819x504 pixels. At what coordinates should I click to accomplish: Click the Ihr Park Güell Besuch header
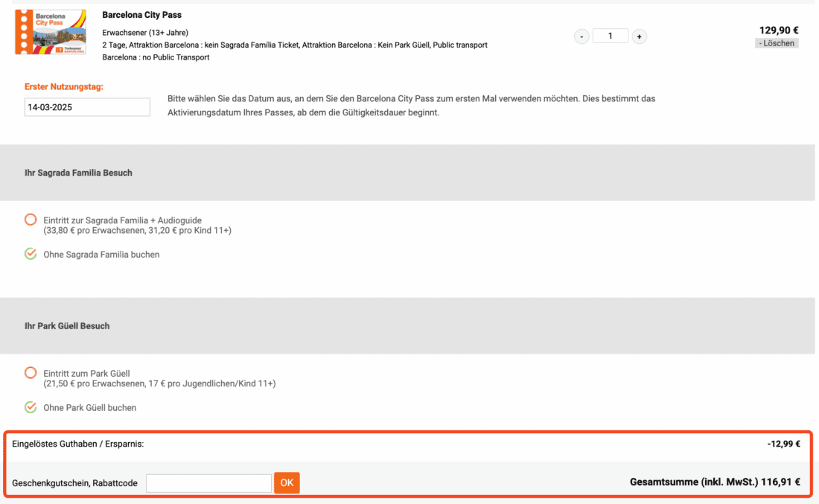(x=67, y=326)
